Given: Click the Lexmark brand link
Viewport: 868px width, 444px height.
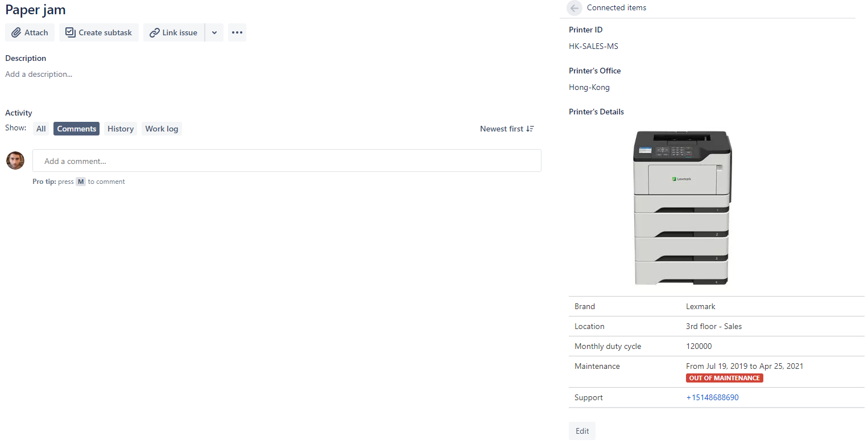Looking at the screenshot, I should (x=701, y=306).
